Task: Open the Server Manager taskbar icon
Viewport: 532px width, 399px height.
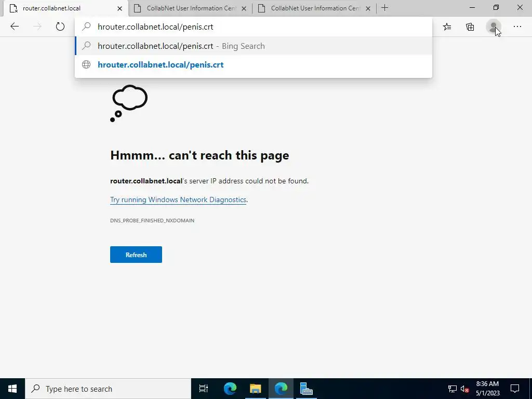Action: point(307,389)
